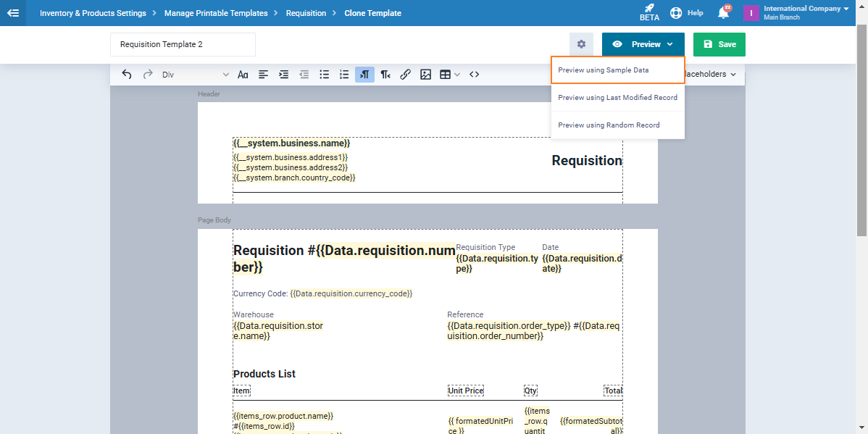Open the notifications bell
This screenshot has width=868, height=434.
(x=722, y=13)
